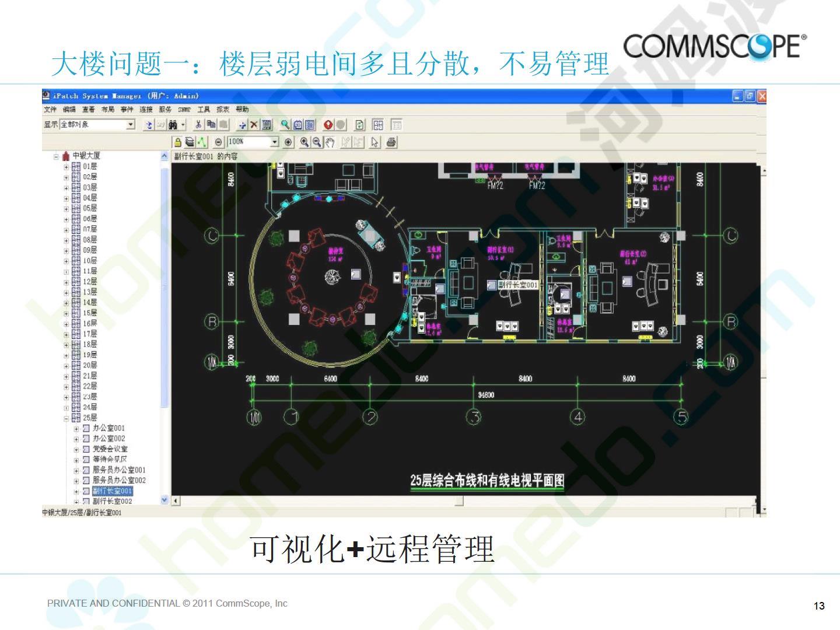Click the horizontal scrollbar thumb below plan
Screen dimensions: 840x630
pyautogui.click(x=459, y=501)
